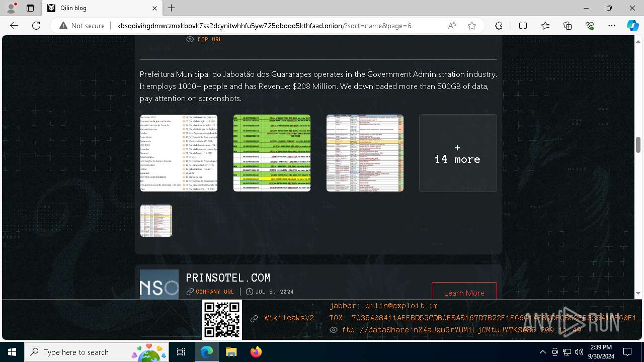
Task: Show hidden system tray icons chevron
Action: (542, 352)
